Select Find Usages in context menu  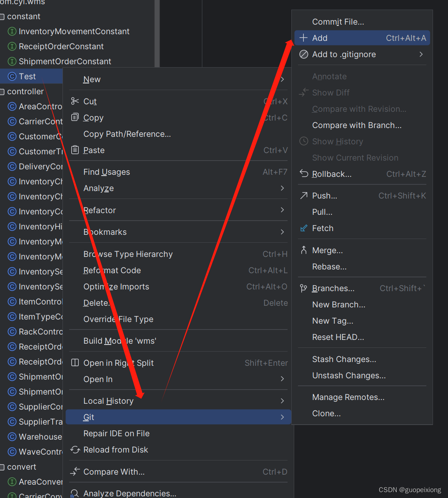pyautogui.click(x=106, y=172)
